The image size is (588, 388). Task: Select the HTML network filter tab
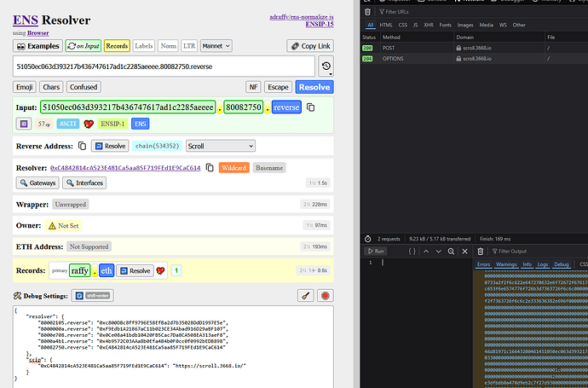[x=386, y=25]
